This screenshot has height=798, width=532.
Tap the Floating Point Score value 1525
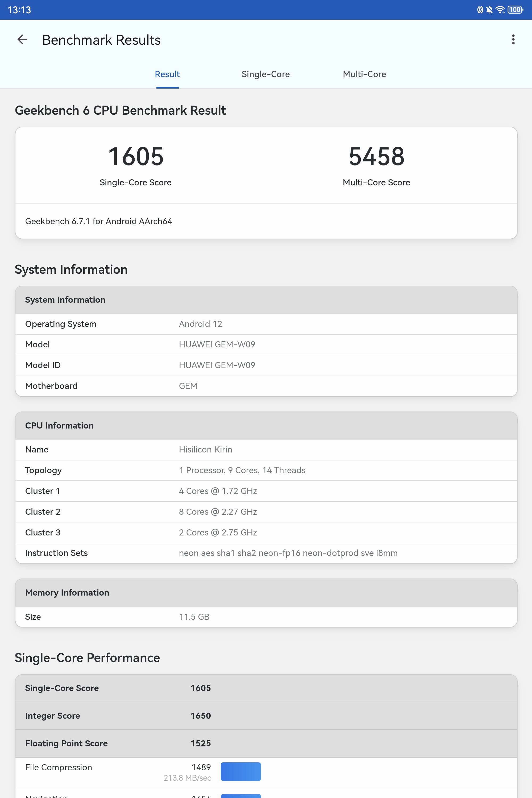tap(201, 743)
